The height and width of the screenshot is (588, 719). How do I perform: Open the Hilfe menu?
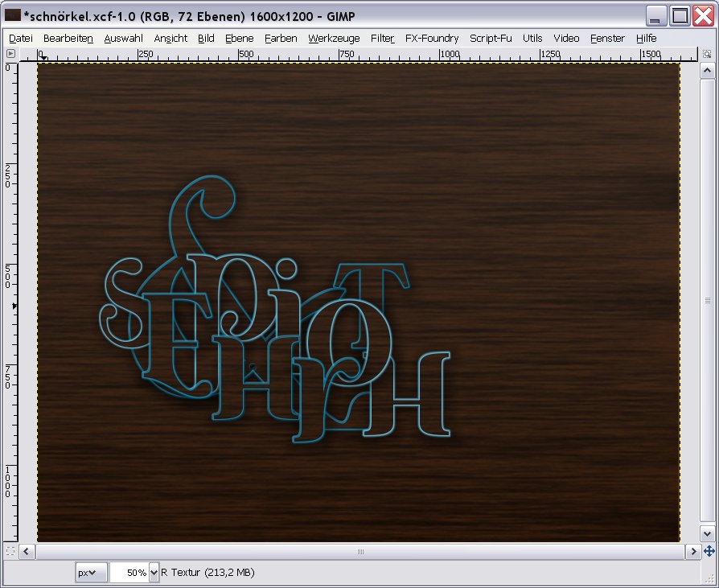pyautogui.click(x=646, y=39)
